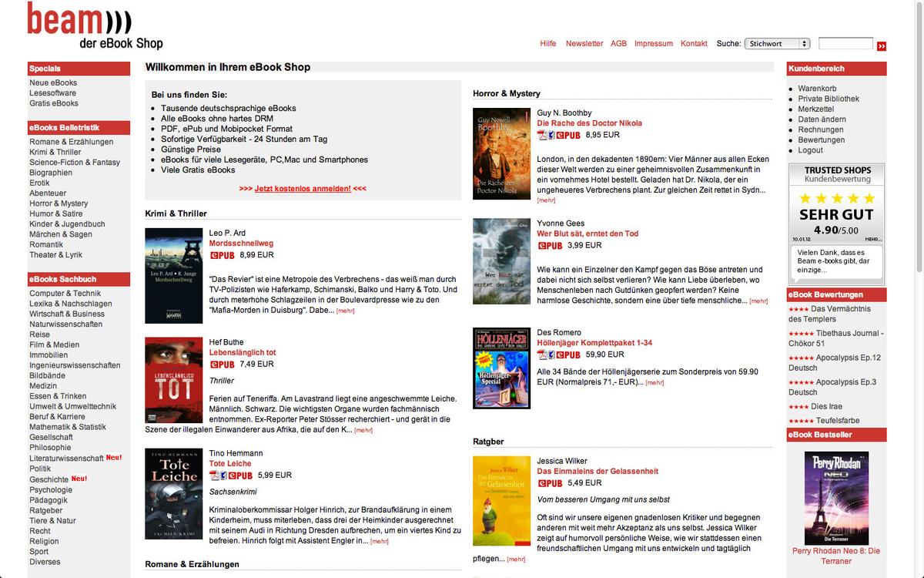This screenshot has height=578, width=924.
Task: Open the Das Vermächtnis des Templers review
Action: click(830, 314)
